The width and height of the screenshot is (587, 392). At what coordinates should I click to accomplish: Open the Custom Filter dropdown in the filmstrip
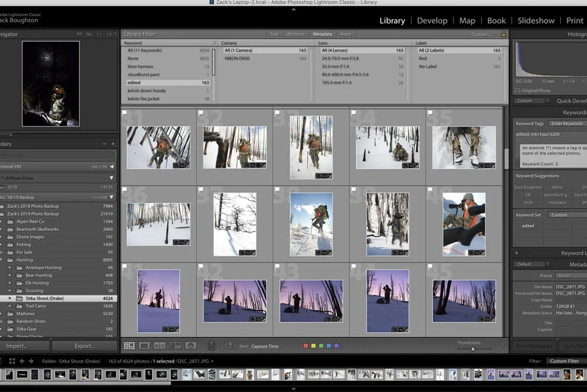[564, 361]
